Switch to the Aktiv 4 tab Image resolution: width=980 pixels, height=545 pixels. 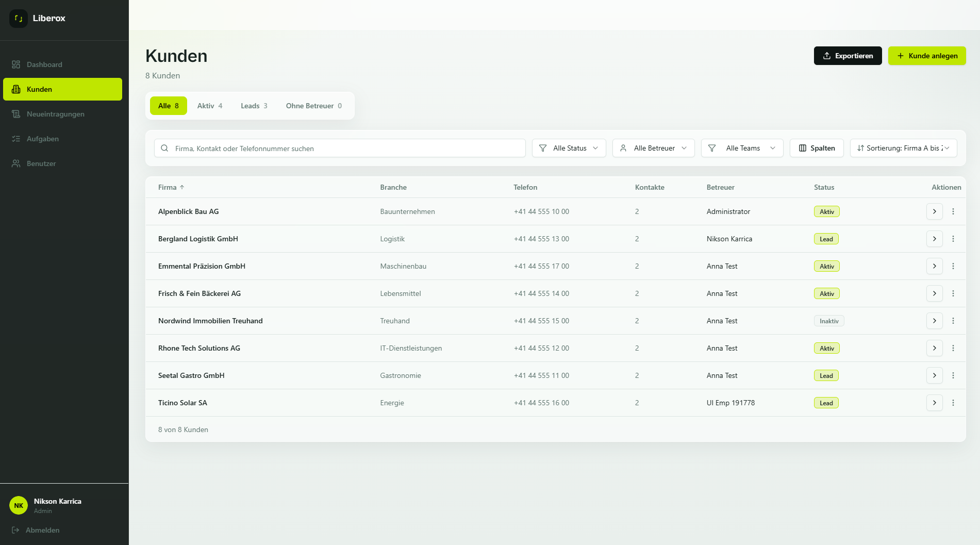click(210, 106)
